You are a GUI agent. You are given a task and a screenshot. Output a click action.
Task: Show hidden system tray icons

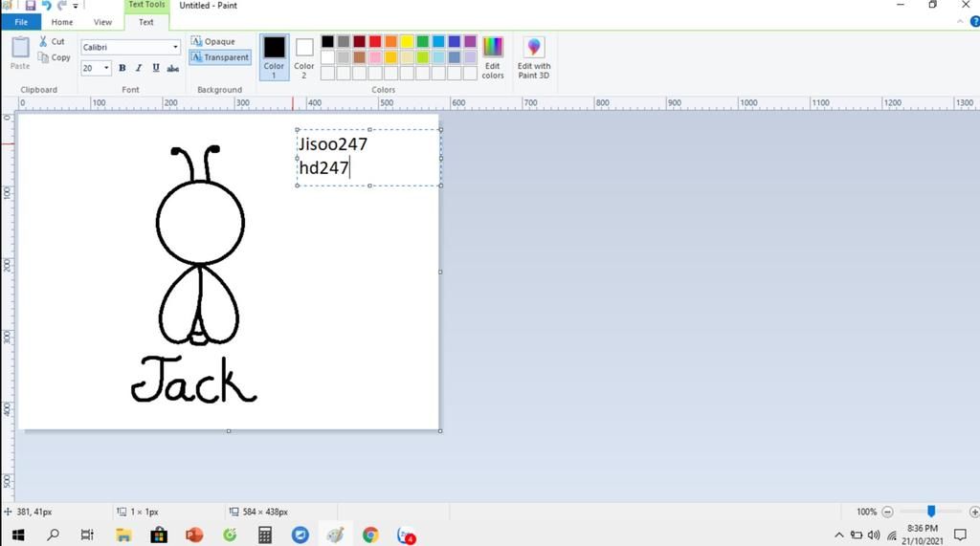pyautogui.click(x=838, y=535)
